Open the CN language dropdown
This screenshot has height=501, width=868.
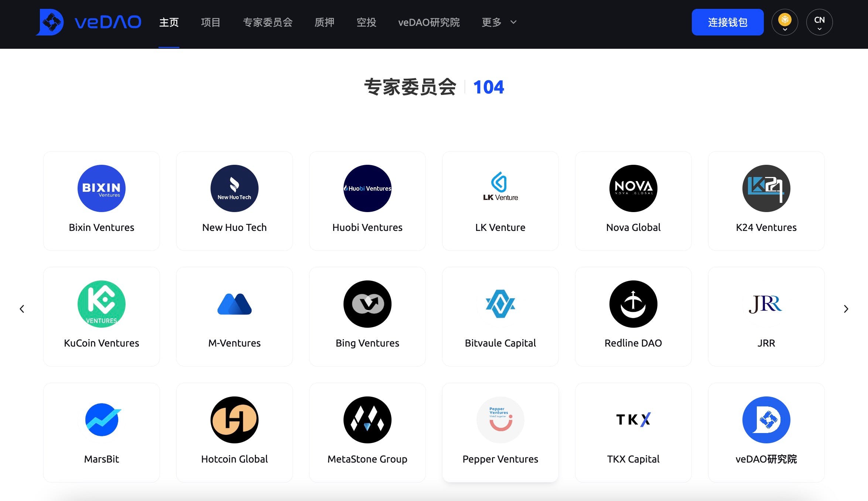pyautogui.click(x=820, y=22)
